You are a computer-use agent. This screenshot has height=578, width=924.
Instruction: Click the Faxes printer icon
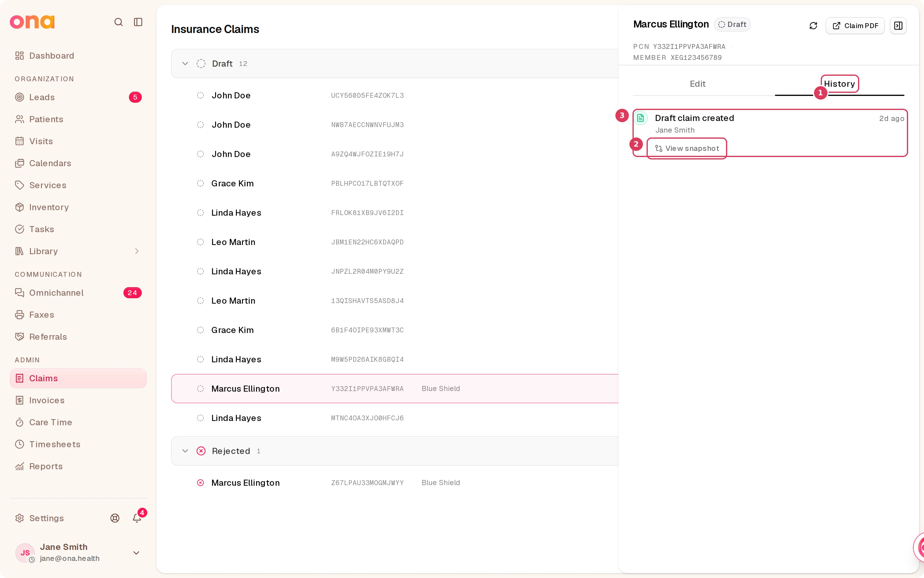tap(20, 315)
